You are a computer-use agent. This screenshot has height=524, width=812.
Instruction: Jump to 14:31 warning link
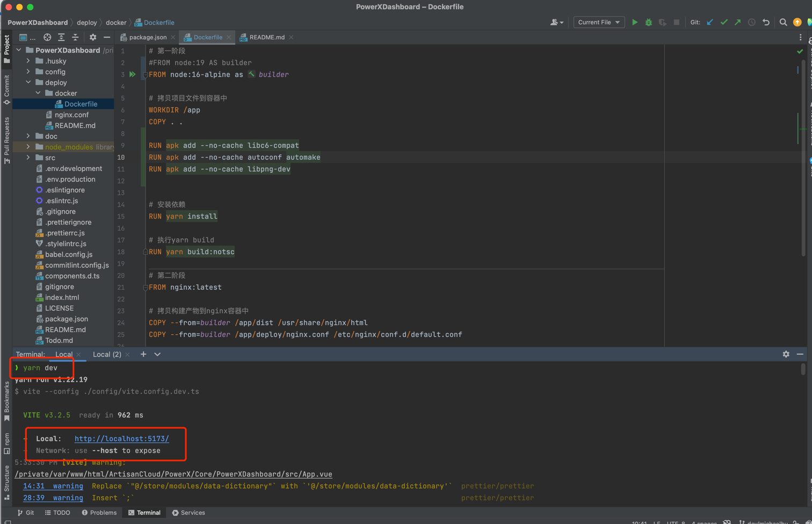(x=53, y=486)
